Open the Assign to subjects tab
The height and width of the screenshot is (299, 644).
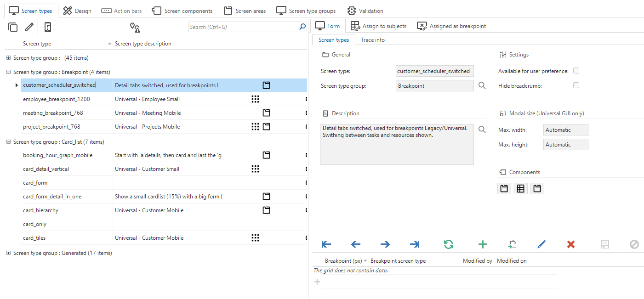coord(379,26)
